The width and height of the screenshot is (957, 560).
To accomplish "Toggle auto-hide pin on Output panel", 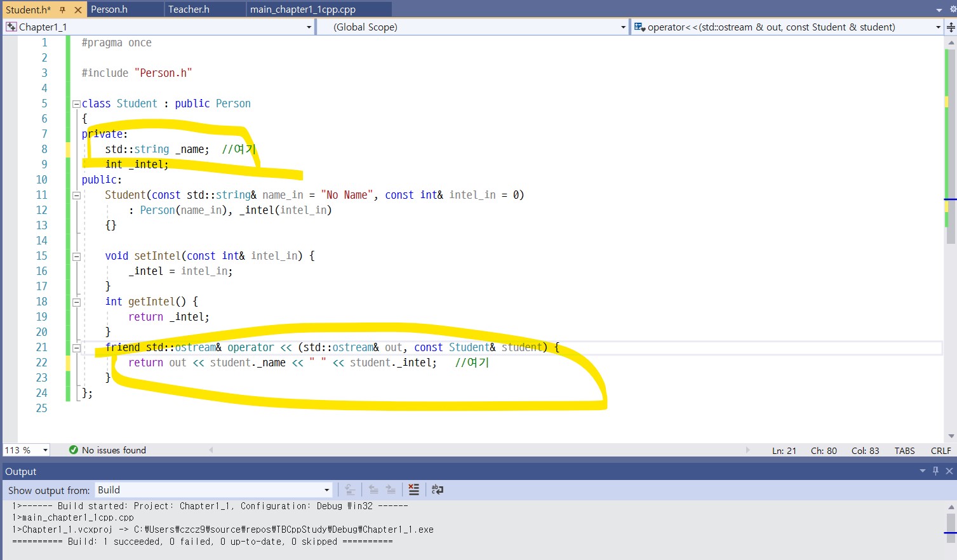I will [x=935, y=471].
